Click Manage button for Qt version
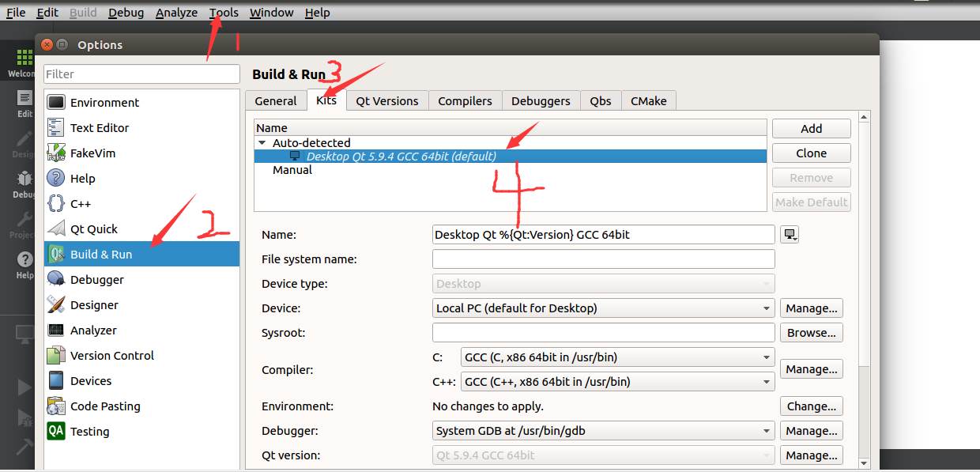 [812, 455]
